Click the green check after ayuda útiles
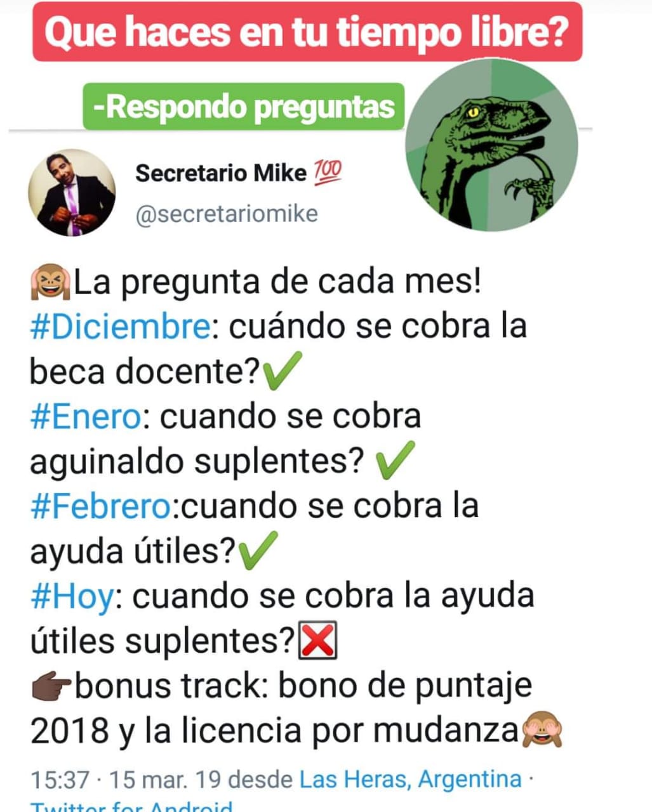This screenshot has height=812, width=652. 258,551
